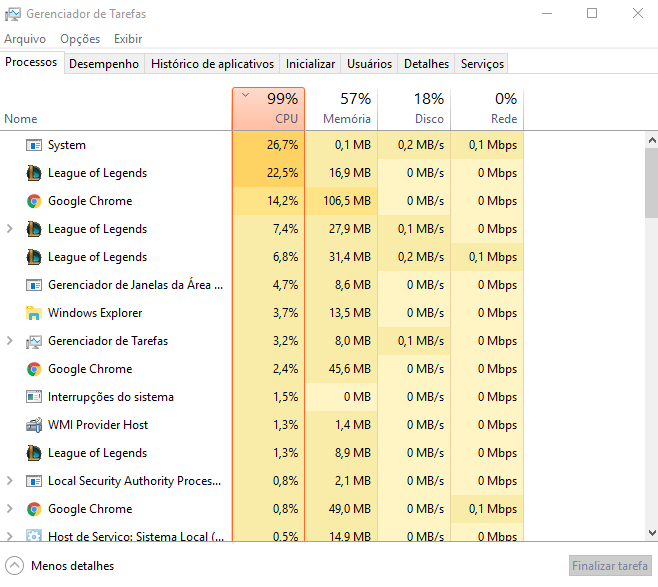Click the 2,1 MB memory value
658x587 pixels.
click(352, 481)
